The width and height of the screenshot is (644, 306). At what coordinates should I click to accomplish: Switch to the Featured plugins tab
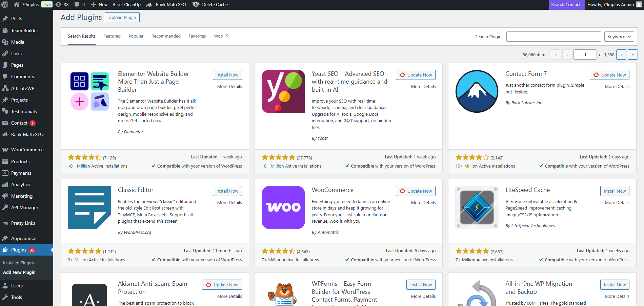point(112,36)
